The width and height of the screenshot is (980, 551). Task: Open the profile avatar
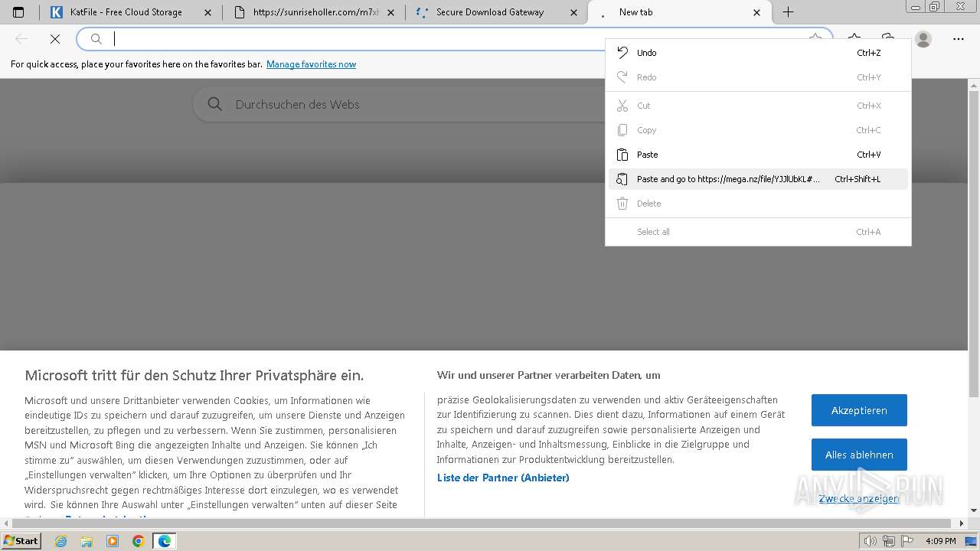(x=923, y=39)
